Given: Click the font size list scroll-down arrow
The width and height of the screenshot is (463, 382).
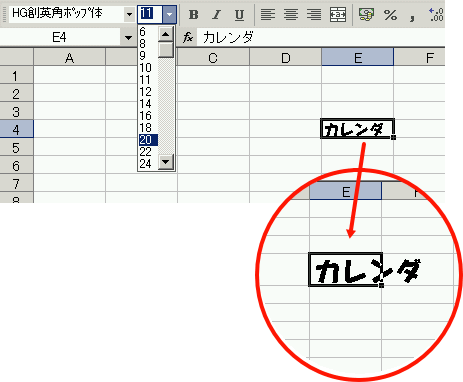Looking at the screenshot, I should 166,162.
